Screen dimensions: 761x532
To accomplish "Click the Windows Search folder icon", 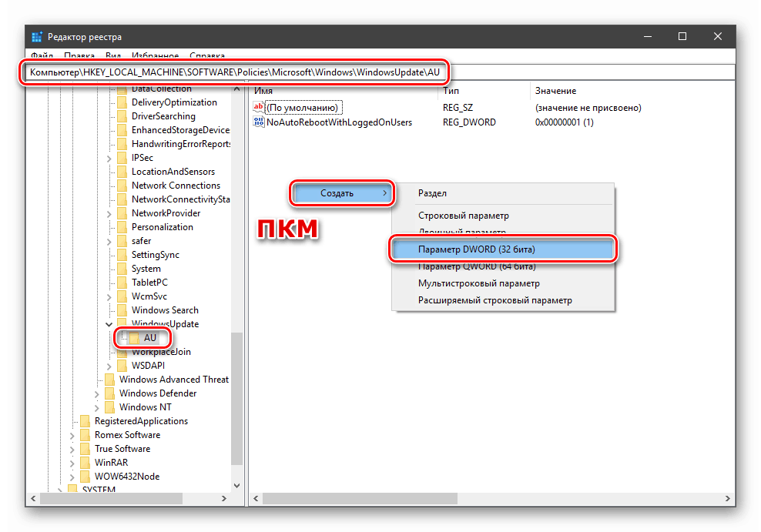I will (x=122, y=310).
